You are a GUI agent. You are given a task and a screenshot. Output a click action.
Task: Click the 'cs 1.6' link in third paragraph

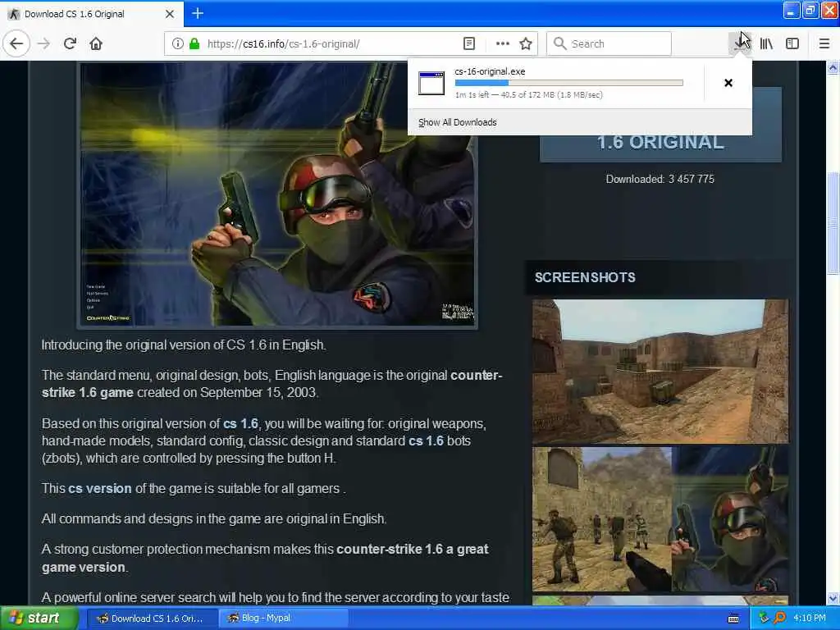240,424
